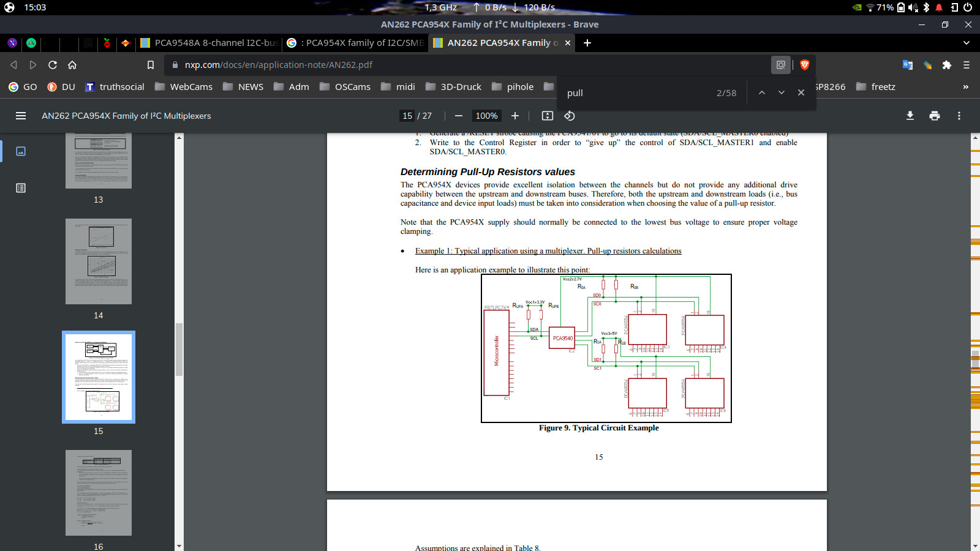Open the freetz bookmark folder
The width and height of the screenshot is (980, 551).
coord(876,87)
